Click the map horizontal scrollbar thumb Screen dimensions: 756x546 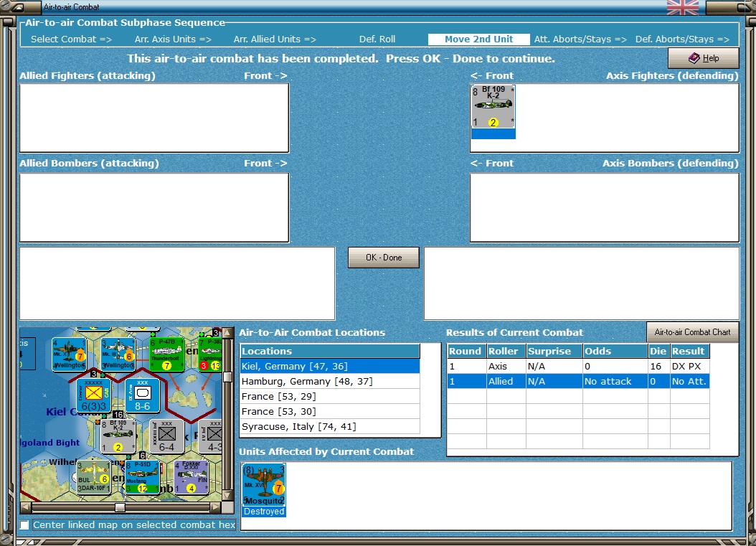point(120,507)
